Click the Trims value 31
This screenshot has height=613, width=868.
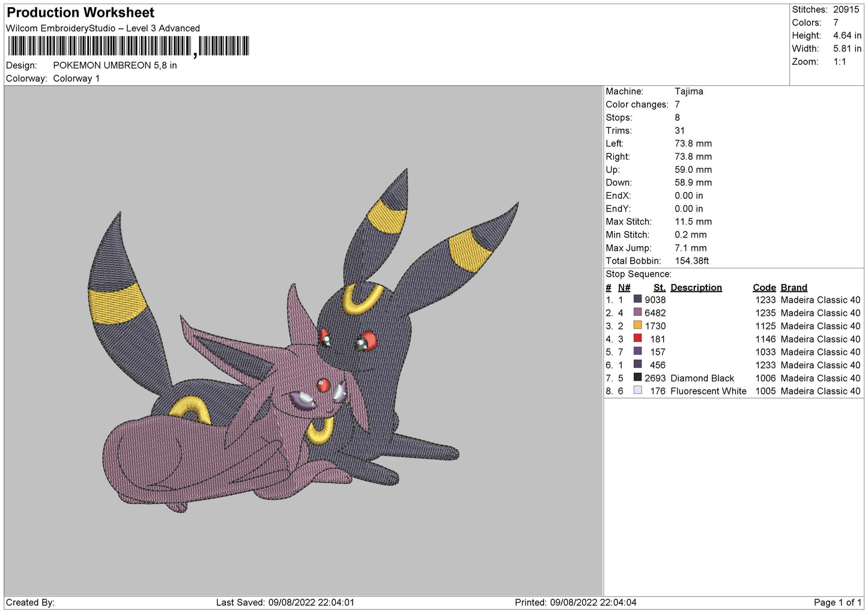click(x=679, y=130)
